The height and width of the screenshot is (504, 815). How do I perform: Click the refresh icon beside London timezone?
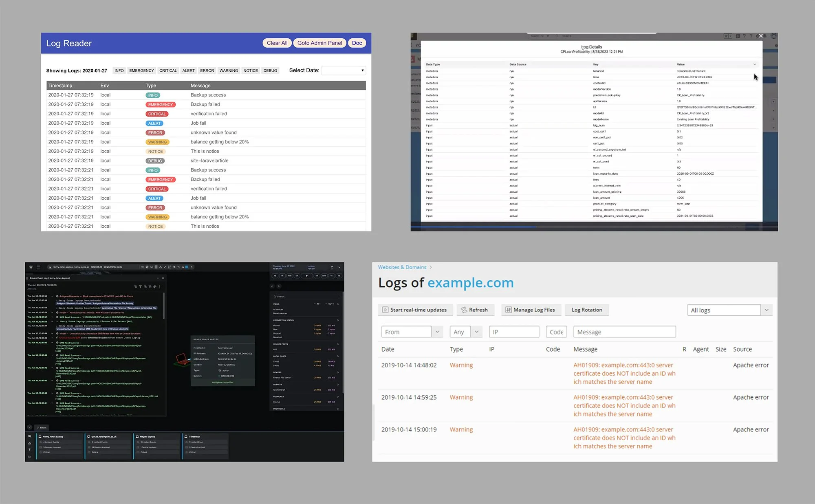pyautogui.click(x=332, y=267)
